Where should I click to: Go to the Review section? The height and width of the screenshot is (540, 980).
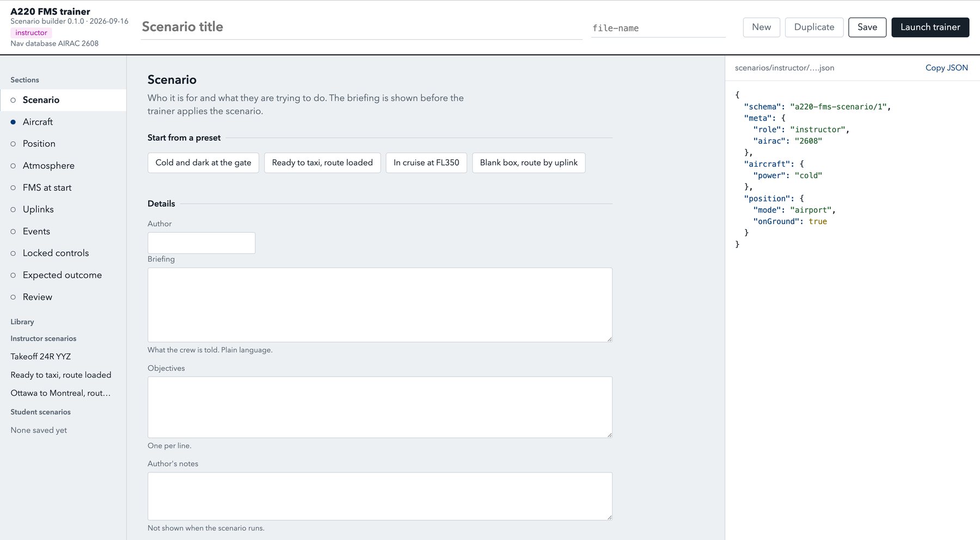[63, 297]
